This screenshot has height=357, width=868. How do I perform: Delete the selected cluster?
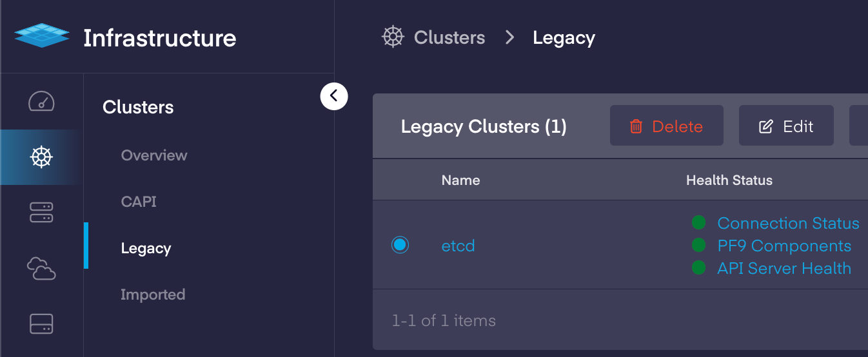point(666,126)
